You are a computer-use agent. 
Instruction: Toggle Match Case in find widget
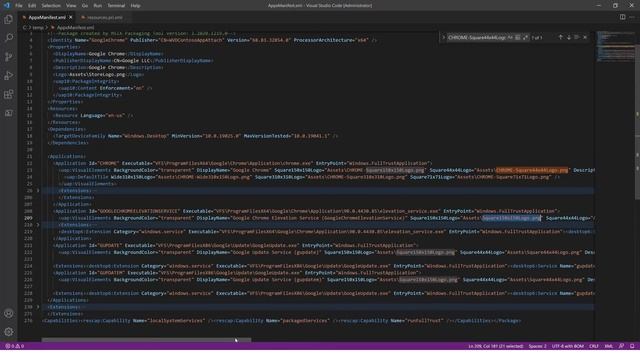point(510,38)
